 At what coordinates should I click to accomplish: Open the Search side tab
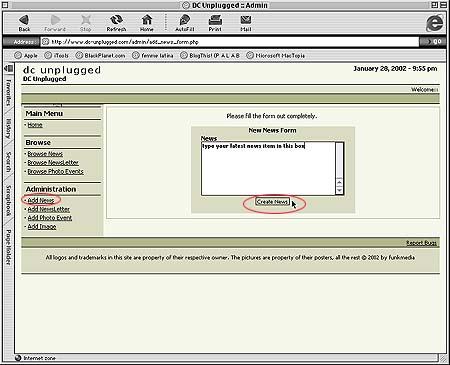click(9, 162)
